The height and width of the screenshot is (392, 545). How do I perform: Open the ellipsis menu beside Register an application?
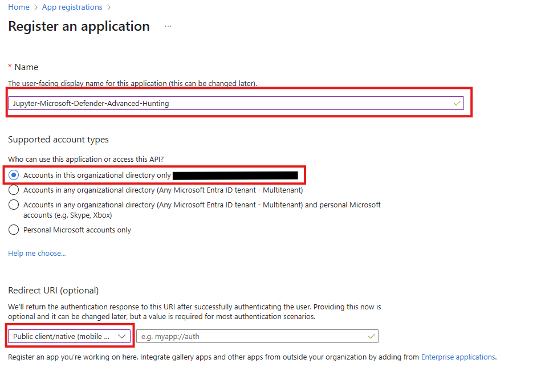pyautogui.click(x=168, y=26)
